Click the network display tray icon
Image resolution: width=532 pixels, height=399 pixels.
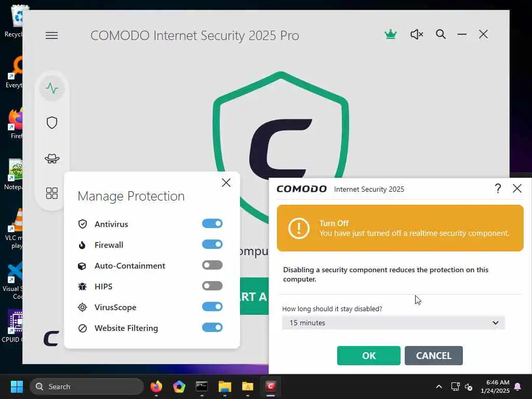[x=455, y=387]
